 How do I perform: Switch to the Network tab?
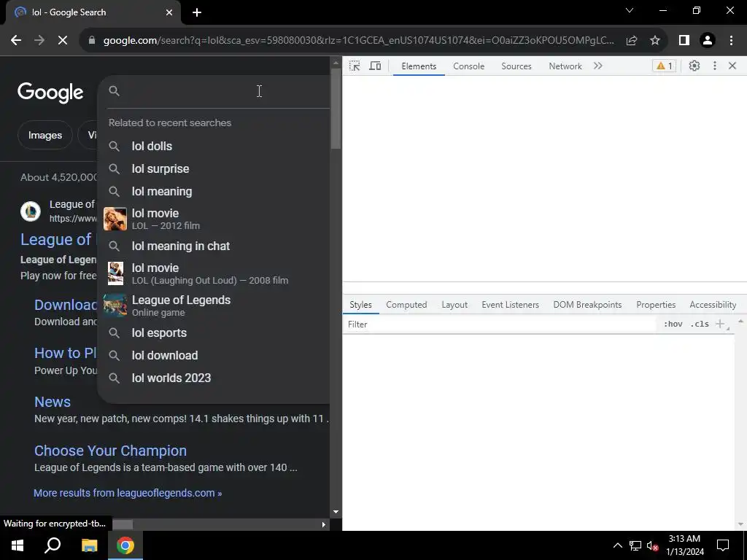565,66
